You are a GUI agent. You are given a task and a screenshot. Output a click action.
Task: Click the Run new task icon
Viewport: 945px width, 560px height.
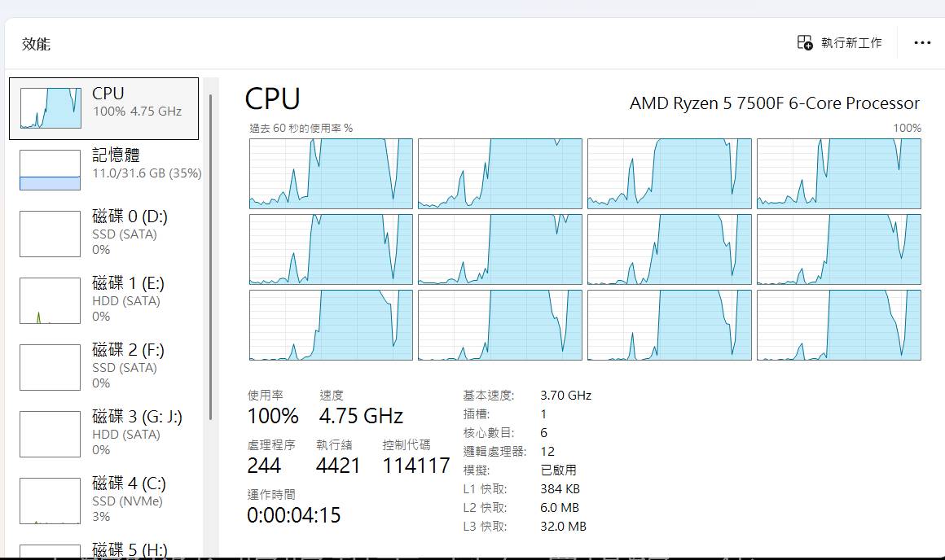coord(805,42)
